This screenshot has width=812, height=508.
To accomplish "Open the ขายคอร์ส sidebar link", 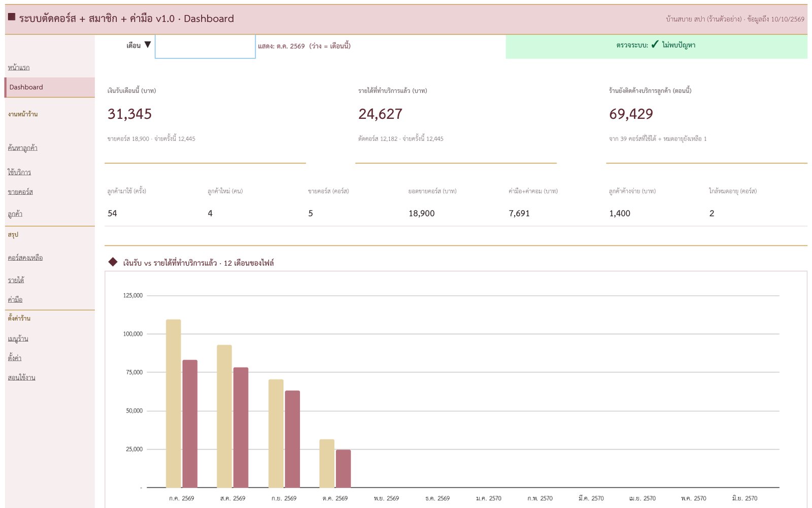I will click(x=20, y=192).
